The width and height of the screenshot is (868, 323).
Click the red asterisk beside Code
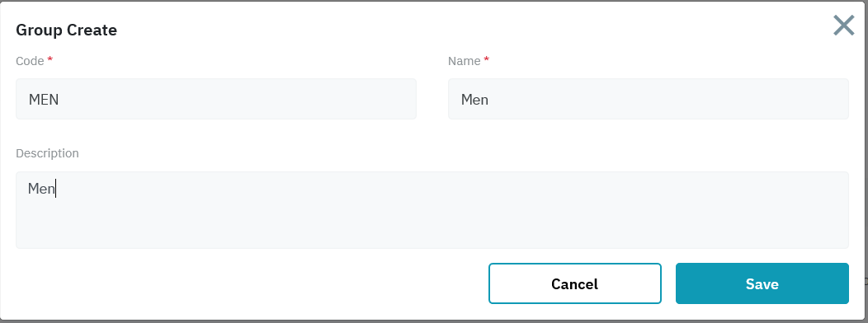50,59
